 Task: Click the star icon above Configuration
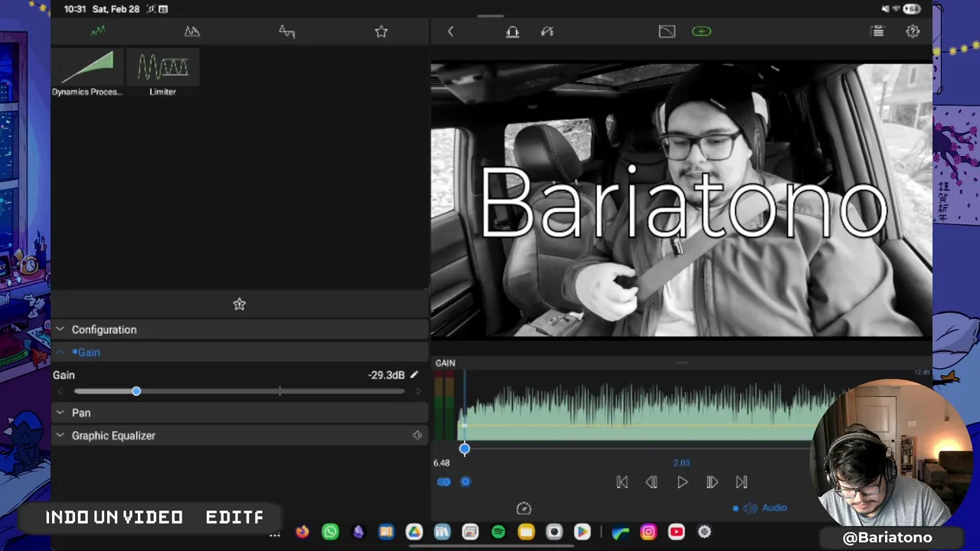pos(240,304)
